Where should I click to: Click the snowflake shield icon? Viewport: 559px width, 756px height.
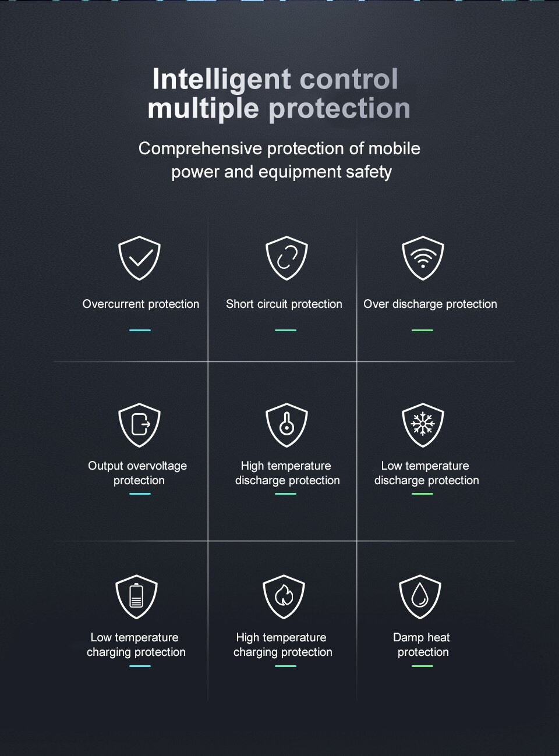click(x=423, y=424)
